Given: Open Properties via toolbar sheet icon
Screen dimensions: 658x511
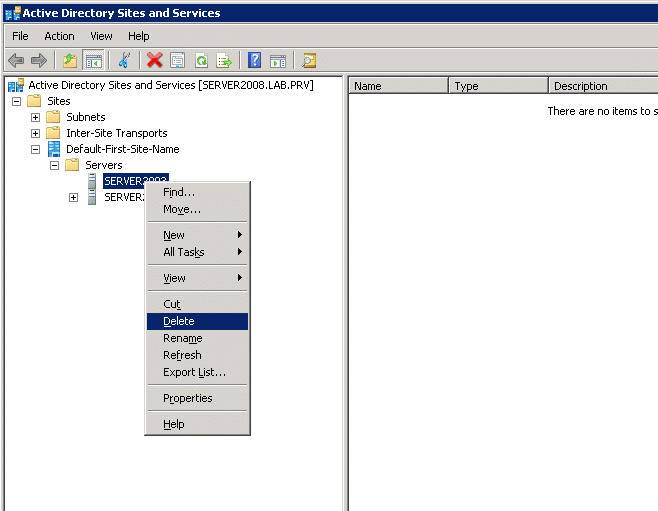Looking at the screenshot, I should pyautogui.click(x=178, y=60).
